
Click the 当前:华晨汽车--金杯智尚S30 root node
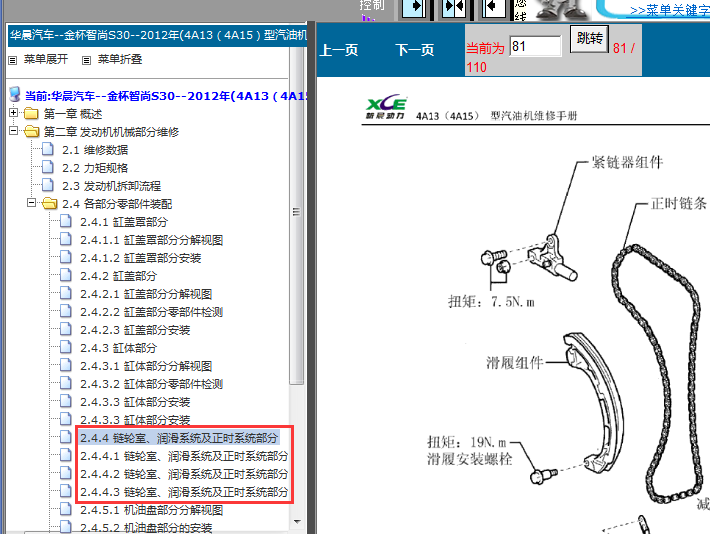pyautogui.click(x=166, y=96)
